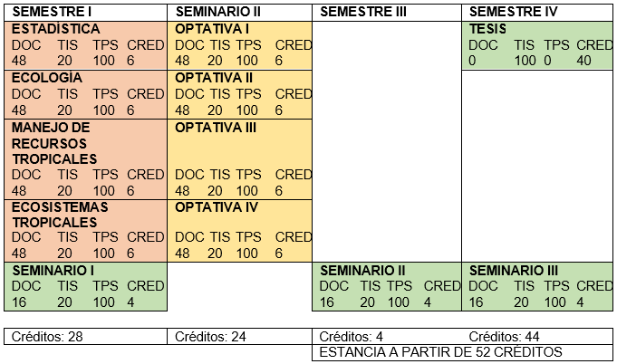Click the TESIS title
This screenshot has width=617, height=364.
point(487,29)
